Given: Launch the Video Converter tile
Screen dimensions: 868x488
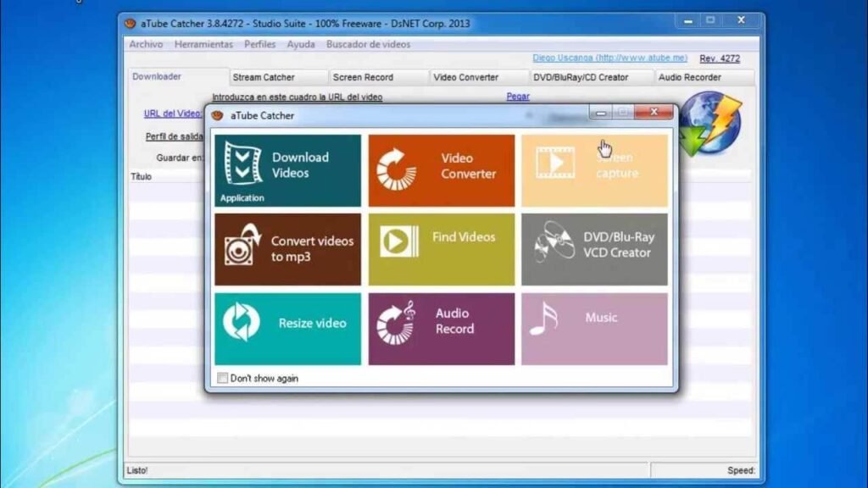Looking at the screenshot, I should pyautogui.click(x=441, y=170).
